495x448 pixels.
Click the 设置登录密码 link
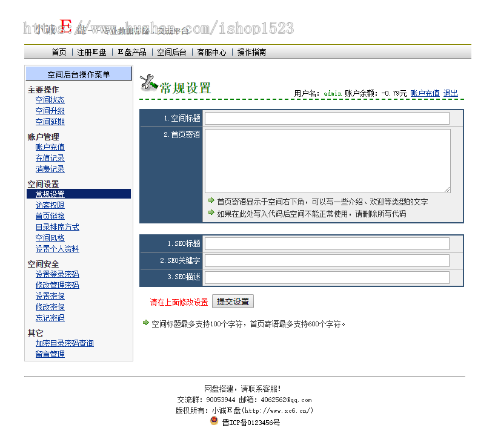[57, 274]
